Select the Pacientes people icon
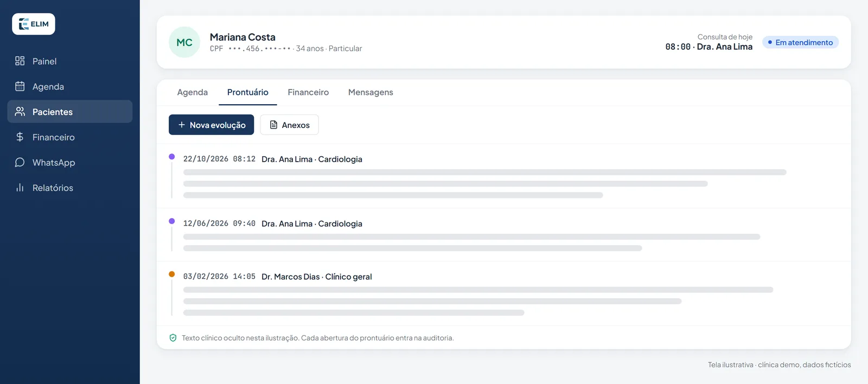Image resolution: width=868 pixels, height=384 pixels. pyautogui.click(x=20, y=111)
